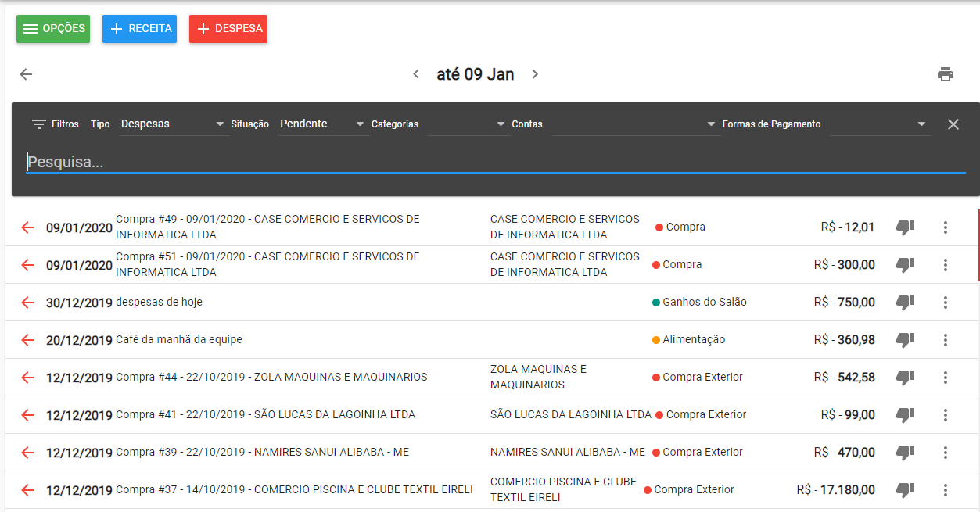Open more options for the R$ 12,01 expense
The image size is (980, 512).
945,227
